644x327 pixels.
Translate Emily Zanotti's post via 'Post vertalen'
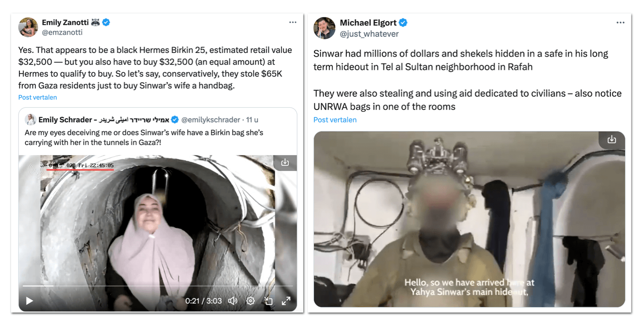click(38, 97)
